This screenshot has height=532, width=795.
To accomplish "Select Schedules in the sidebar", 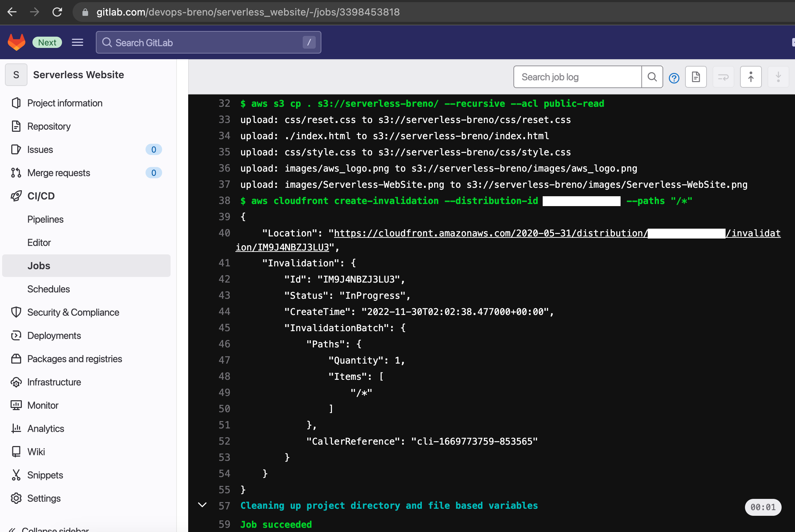I will tap(49, 289).
